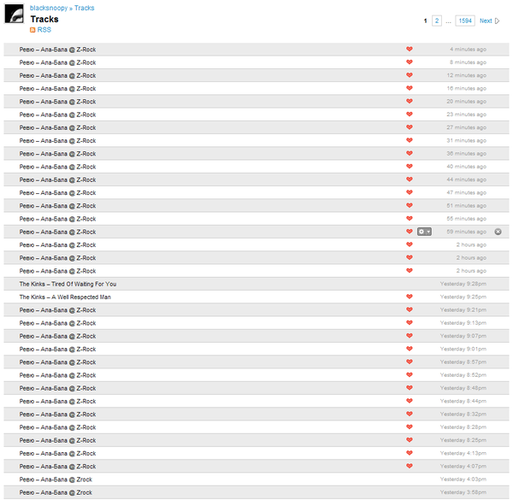Open the blacksnoopy breadcrumb link
This screenshot has height=500, width=513.
tap(48, 8)
